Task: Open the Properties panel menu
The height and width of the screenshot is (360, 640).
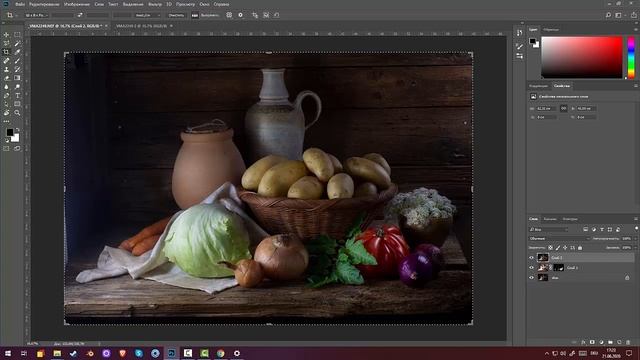Action: [636, 86]
